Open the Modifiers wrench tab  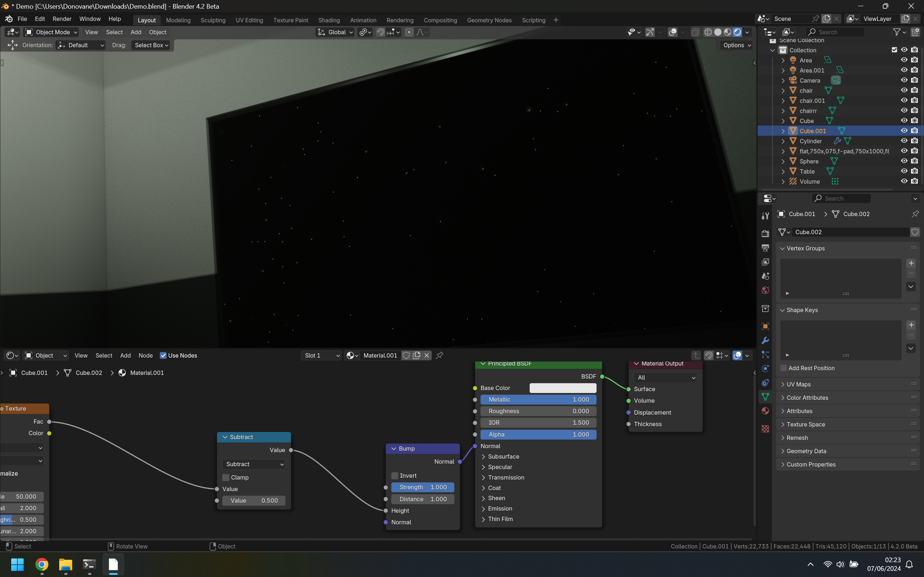point(765,340)
